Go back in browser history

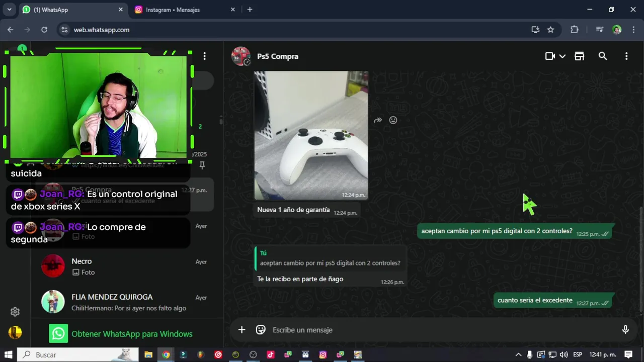11,30
